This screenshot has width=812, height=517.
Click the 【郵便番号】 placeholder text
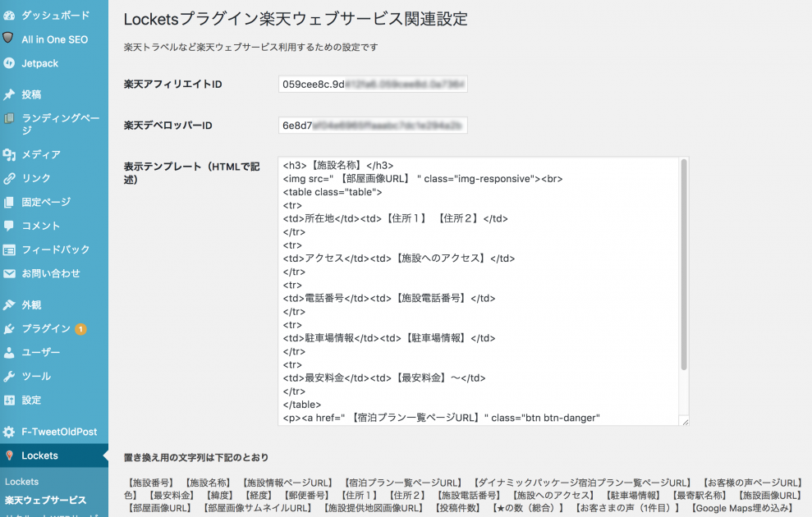305,496
